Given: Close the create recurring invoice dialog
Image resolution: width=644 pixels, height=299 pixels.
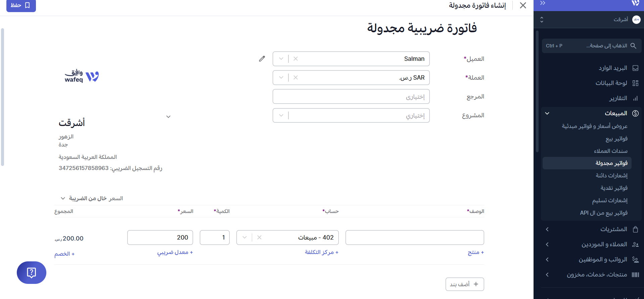Looking at the screenshot, I should (523, 5).
